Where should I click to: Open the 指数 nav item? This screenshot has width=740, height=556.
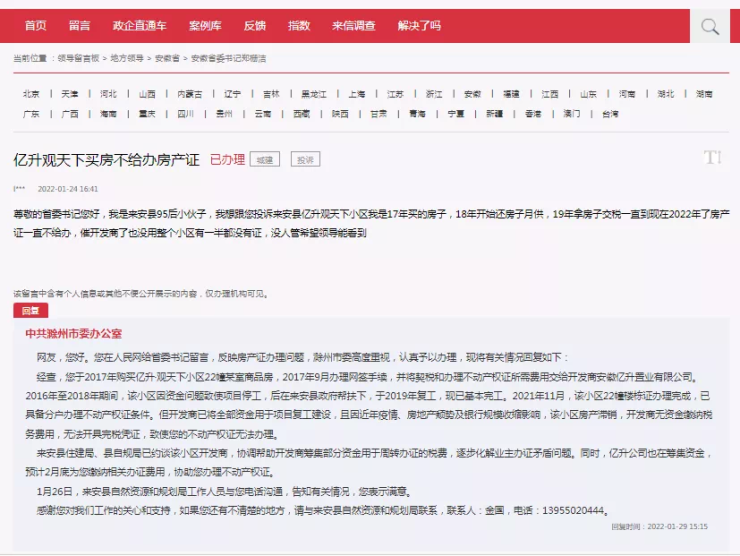[299, 25]
